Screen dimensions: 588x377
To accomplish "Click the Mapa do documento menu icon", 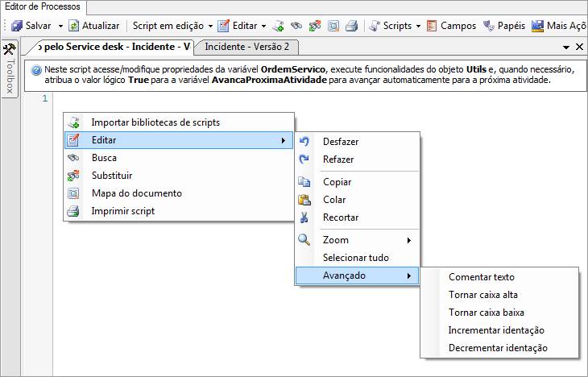I will [x=73, y=193].
